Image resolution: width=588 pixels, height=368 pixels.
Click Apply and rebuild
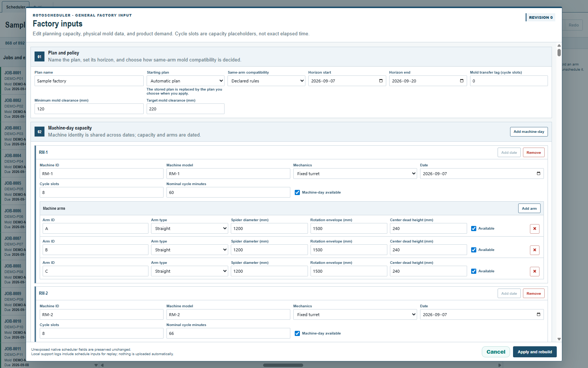click(x=535, y=352)
